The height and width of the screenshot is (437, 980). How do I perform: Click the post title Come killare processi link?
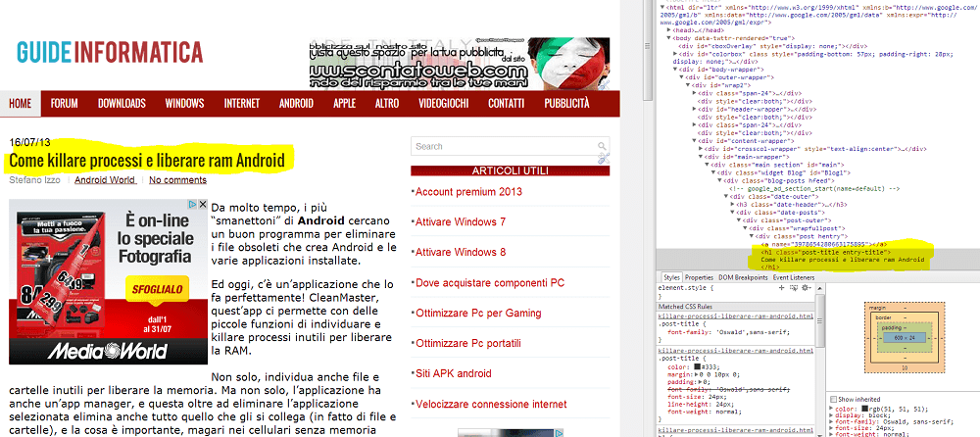coord(147,162)
